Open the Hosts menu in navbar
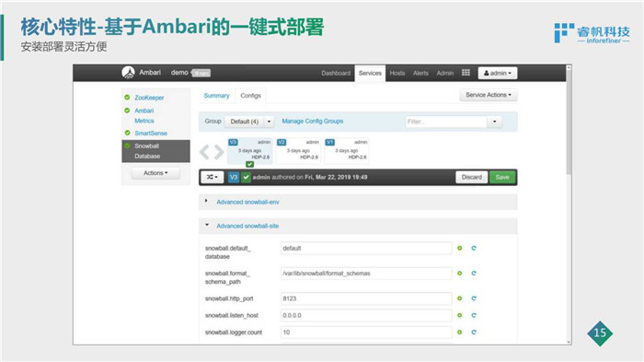The height and width of the screenshot is (362, 644). coord(397,73)
